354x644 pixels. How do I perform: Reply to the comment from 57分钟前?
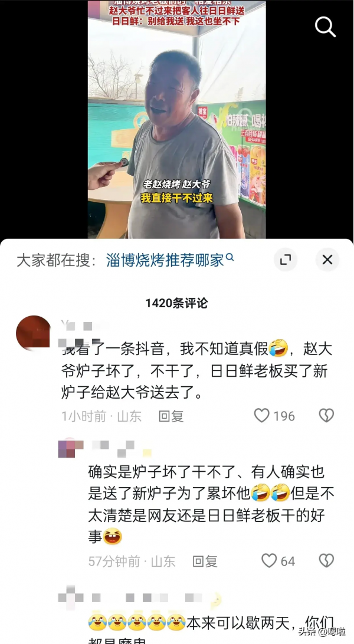pyautogui.click(x=205, y=561)
